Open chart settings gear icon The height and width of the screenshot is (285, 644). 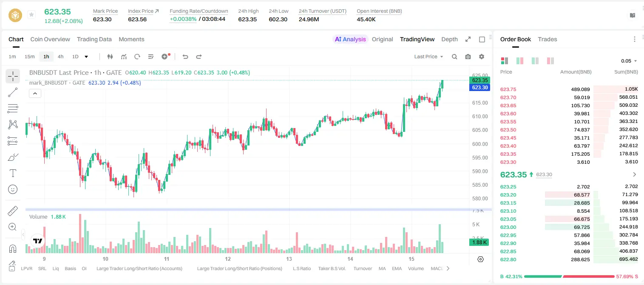pos(482,57)
